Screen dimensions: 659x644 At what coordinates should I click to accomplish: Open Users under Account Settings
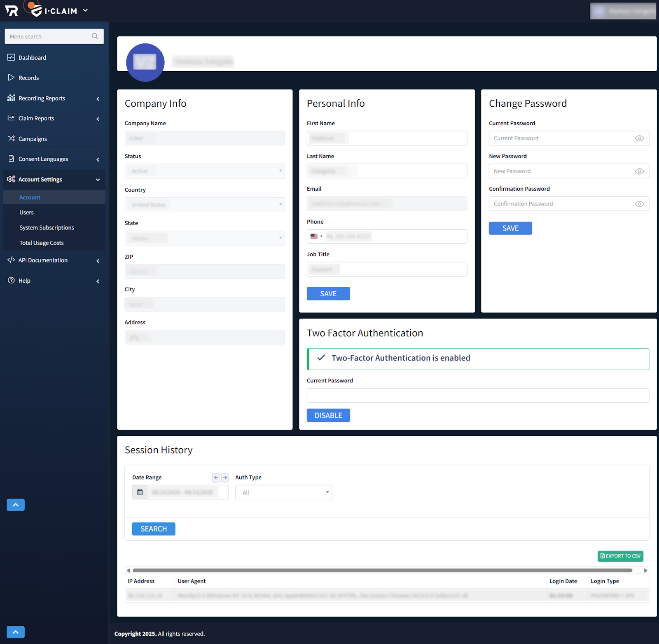click(27, 213)
